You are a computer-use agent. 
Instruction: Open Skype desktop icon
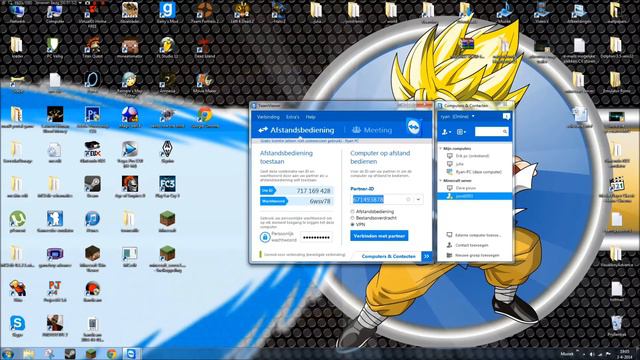click(17, 326)
